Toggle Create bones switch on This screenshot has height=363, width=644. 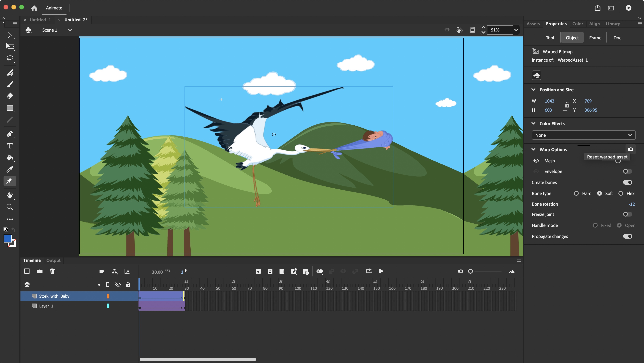[x=628, y=182]
